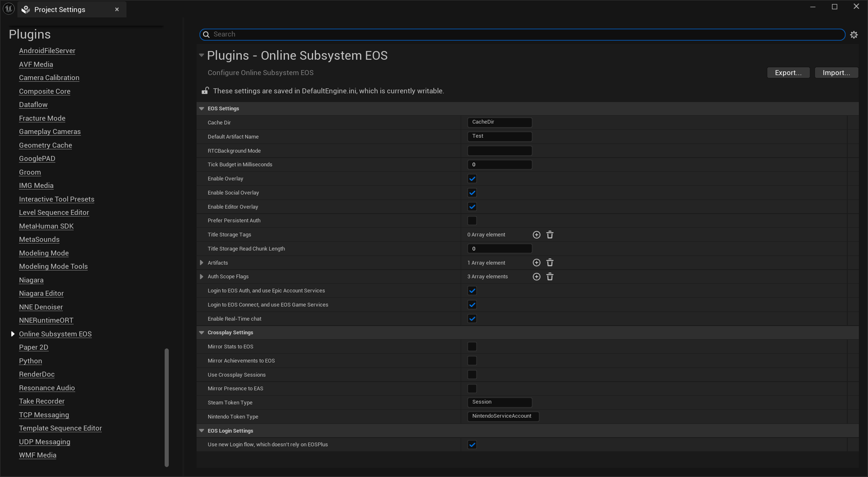Screen dimensions: 868x477
Task: Click the Import... button
Action: [x=836, y=73]
